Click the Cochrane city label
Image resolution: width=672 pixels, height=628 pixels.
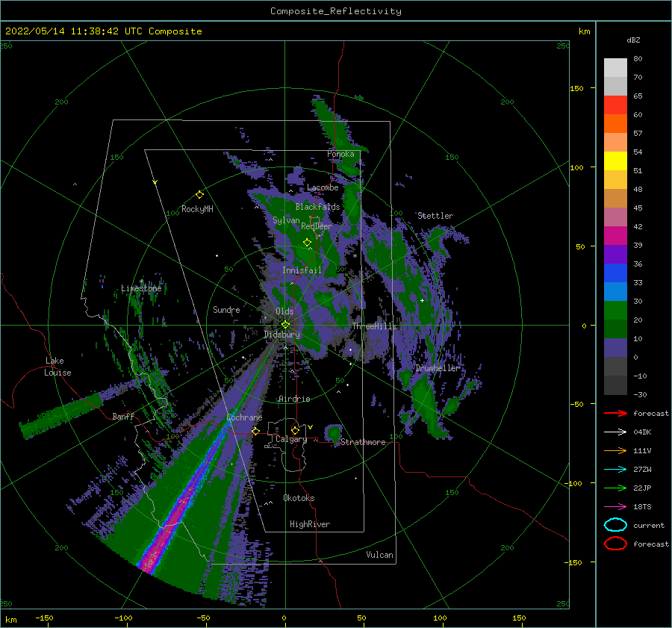pos(244,417)
